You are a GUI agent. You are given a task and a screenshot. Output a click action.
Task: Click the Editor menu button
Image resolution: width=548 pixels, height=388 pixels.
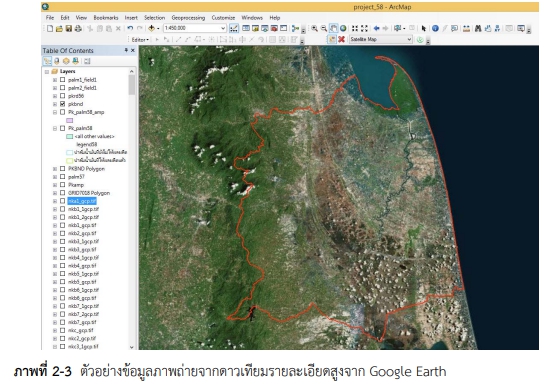140,40
